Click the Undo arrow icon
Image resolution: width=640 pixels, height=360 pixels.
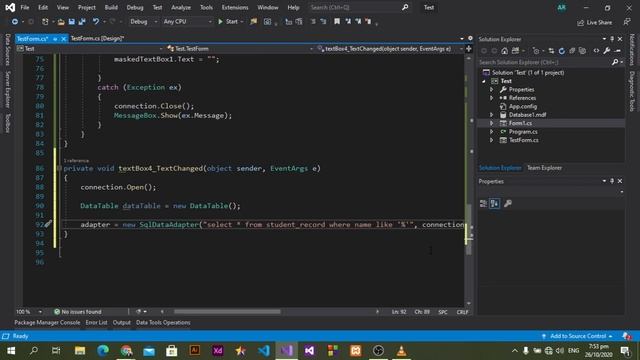click(x=96, y=22)
